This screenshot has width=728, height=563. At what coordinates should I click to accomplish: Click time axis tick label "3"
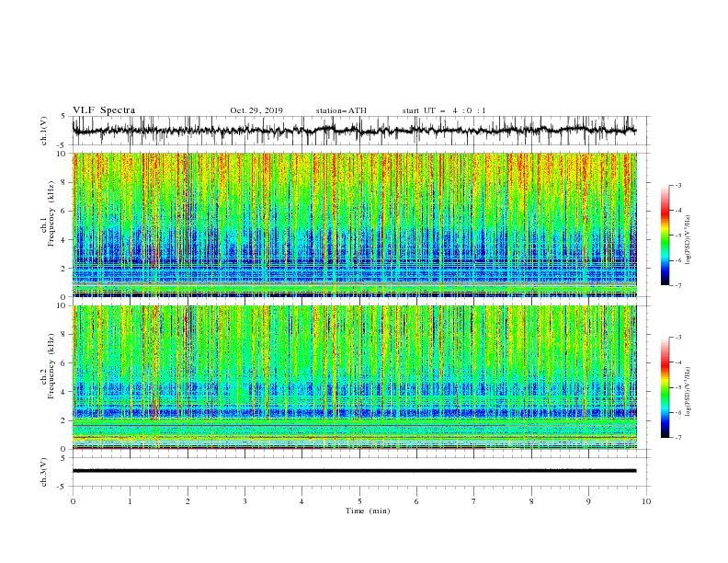point(245,501)
